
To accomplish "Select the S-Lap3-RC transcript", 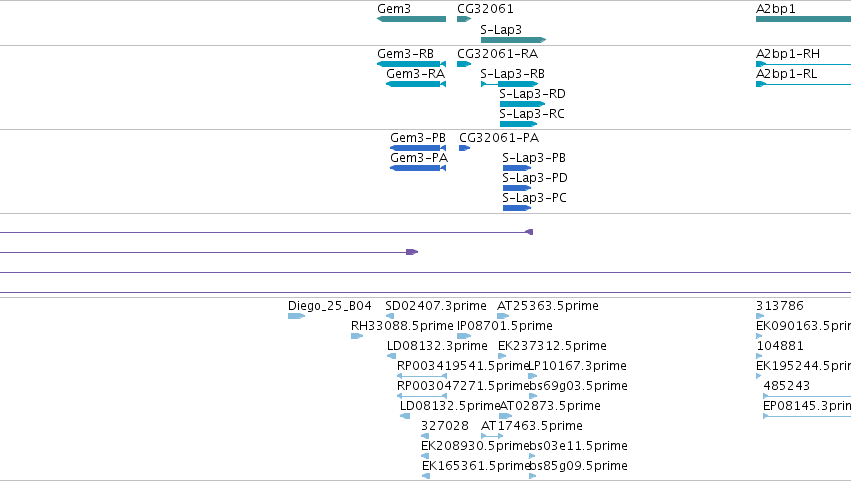I will tap(518, 124).
